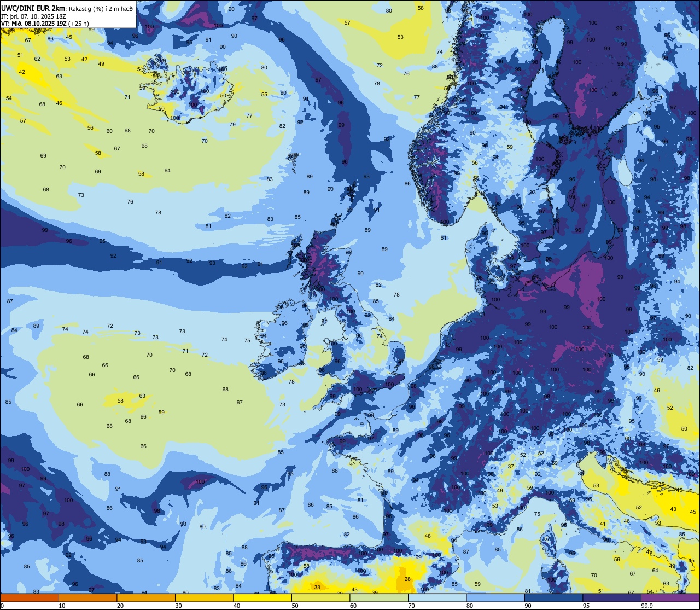
Task: Pick the bright yellow 40–50 legend swatch
Action: coord(262,598)
